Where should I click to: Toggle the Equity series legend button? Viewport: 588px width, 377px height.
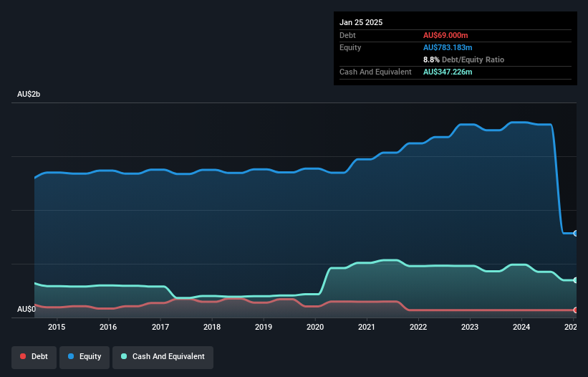[85, 357]
